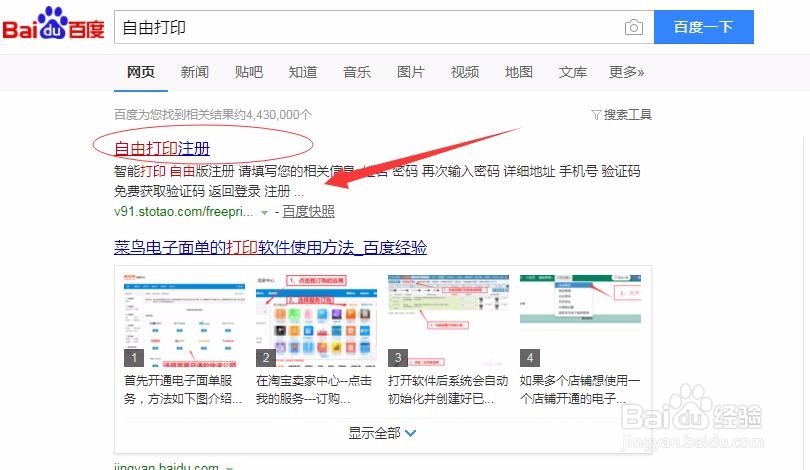
Task: Open the 百度快照 cached link
Action: coord(308,211)
